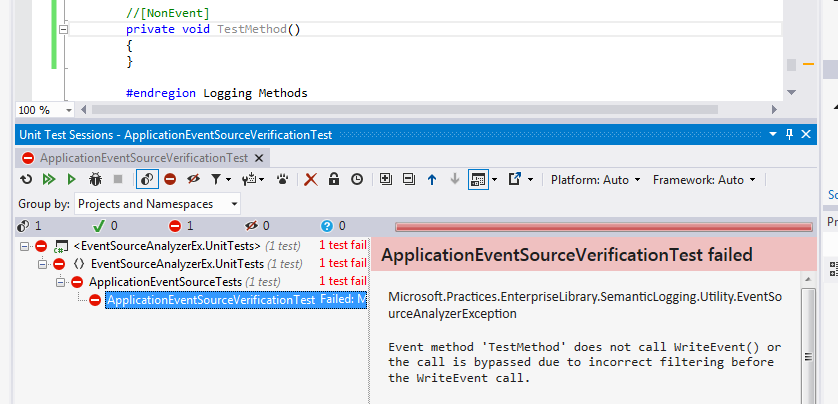Collapse all tests minus icon
The height and width of the screenshot is (404, 838).
click(x=409, y=180)
